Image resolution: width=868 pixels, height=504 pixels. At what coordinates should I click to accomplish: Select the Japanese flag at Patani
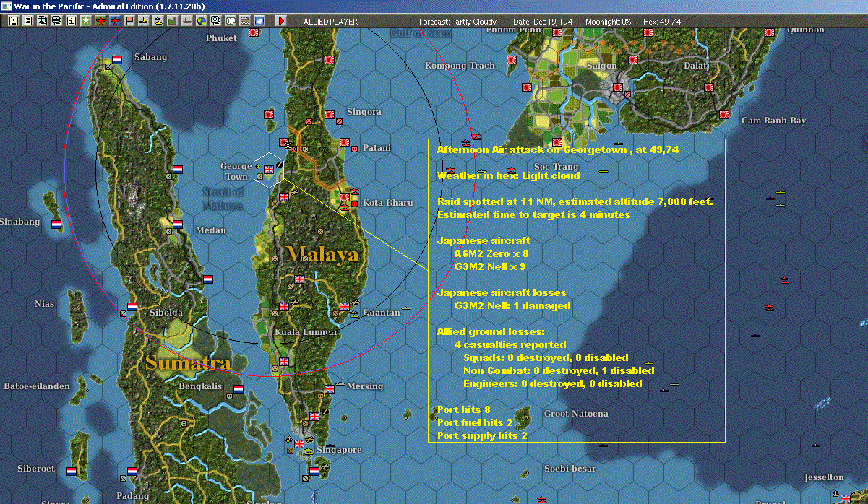[345, 142]
